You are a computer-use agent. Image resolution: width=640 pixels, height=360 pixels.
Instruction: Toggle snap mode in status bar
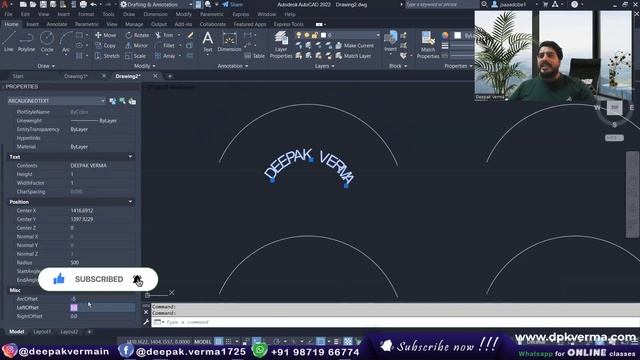pos(229,341)
